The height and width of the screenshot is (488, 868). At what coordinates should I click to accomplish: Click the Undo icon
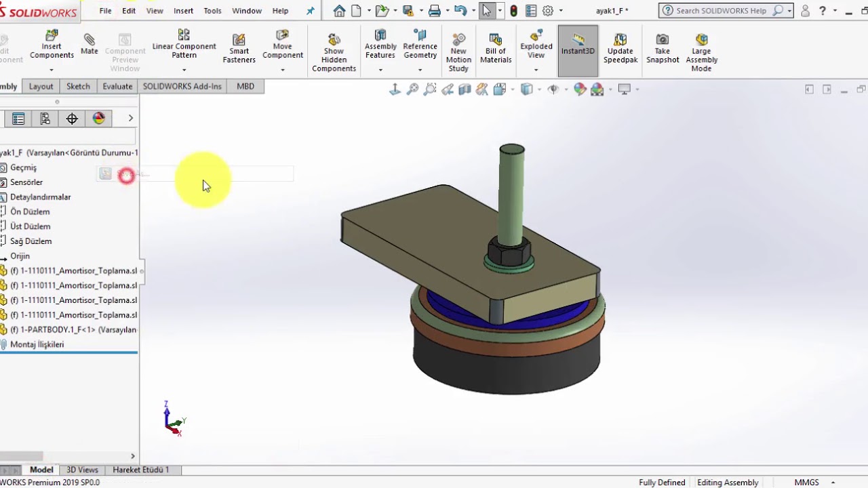(460, 11)
